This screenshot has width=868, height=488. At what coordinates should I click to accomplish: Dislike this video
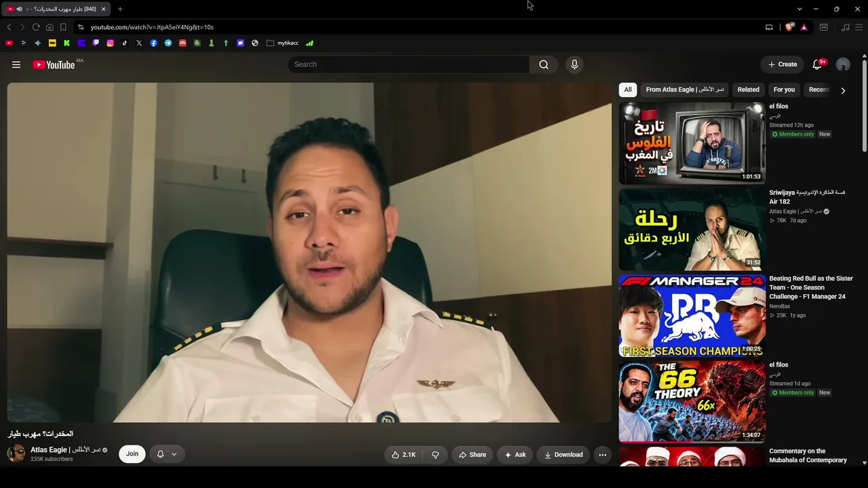[435, 455]
